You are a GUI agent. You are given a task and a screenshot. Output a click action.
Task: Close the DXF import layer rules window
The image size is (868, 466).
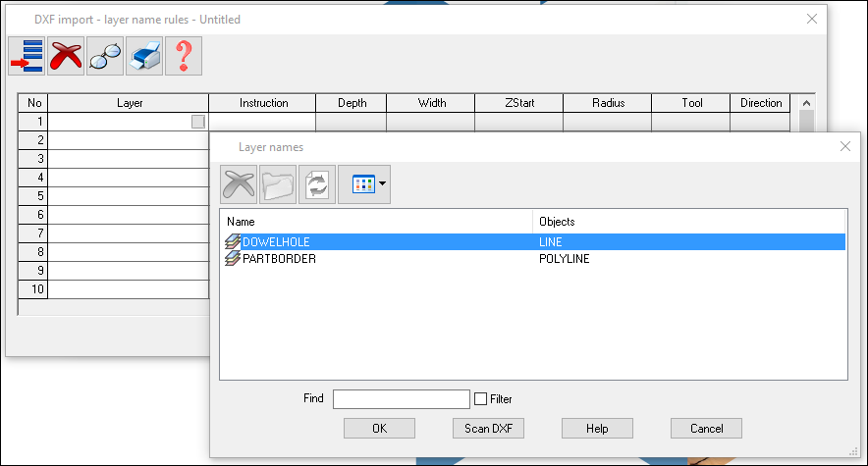[x=812, y=19]
